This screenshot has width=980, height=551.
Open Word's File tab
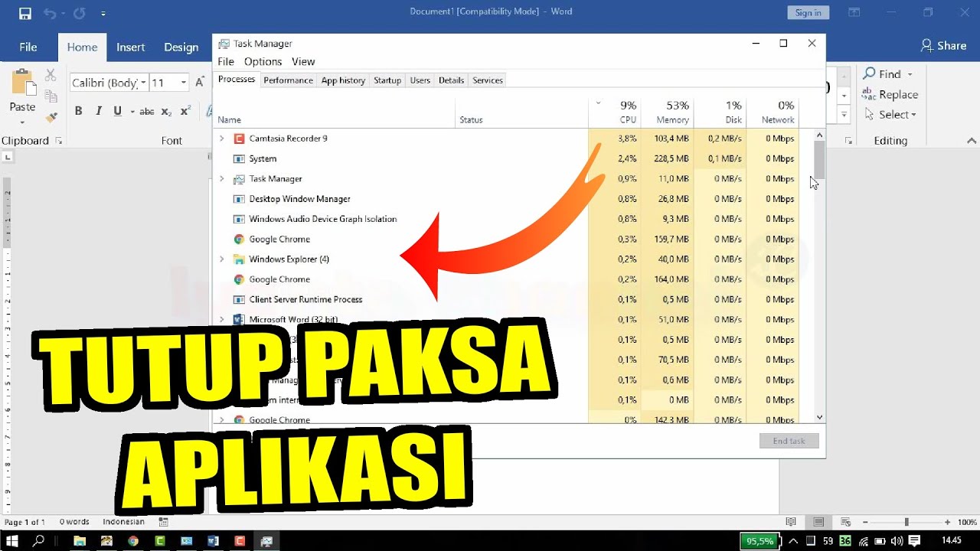pos(28,47)
